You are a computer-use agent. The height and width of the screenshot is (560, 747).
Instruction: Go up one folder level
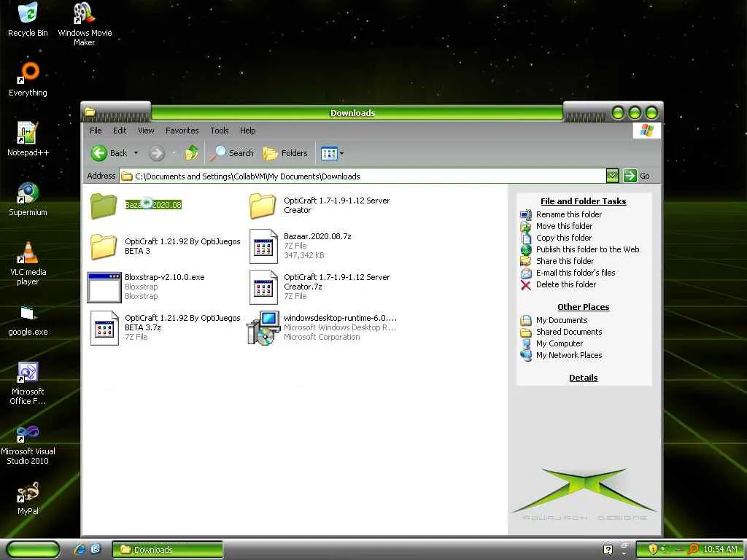192,153
